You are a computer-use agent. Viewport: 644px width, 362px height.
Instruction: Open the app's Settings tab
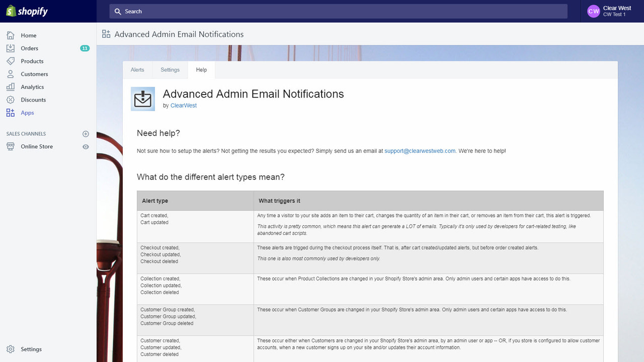coord(170,70)
